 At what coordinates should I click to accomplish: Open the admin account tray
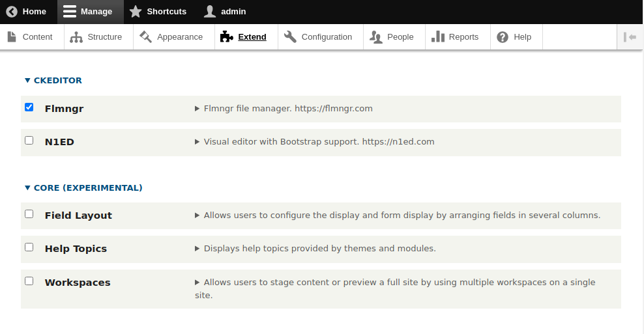tap(227, 12)
